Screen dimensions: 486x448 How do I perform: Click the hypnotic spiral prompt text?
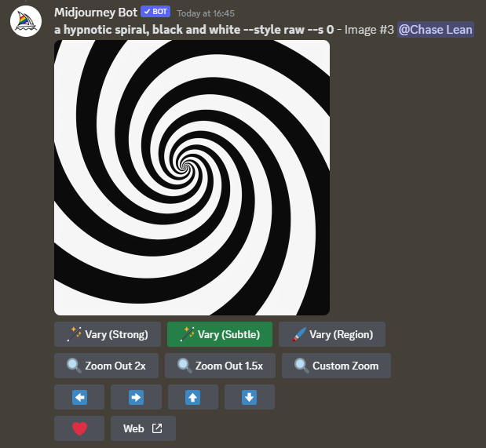click(x=194, y=30)
